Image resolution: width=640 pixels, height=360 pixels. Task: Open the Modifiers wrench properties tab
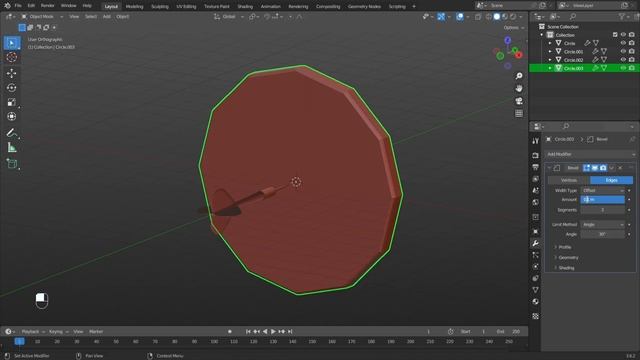tap(536, 243)
